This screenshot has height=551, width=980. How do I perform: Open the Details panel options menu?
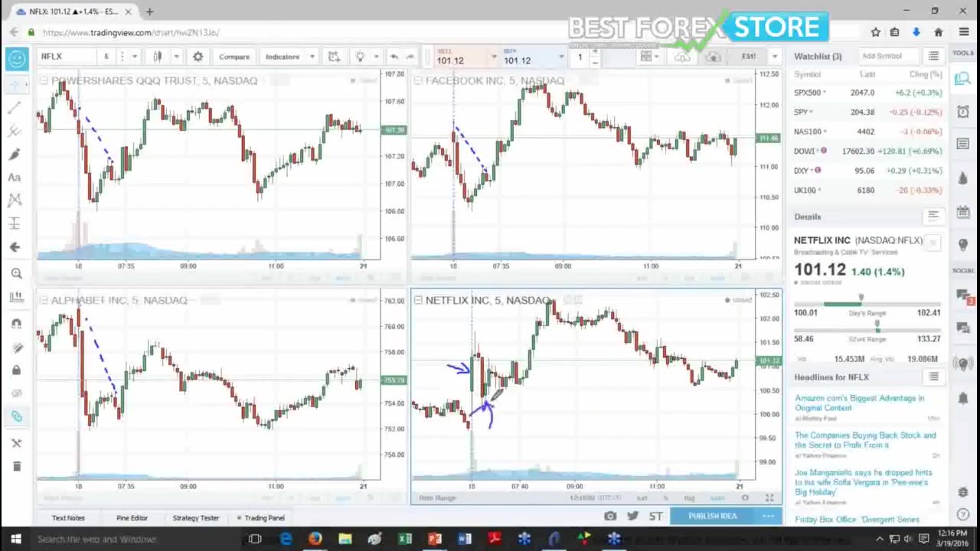[933, 217]
